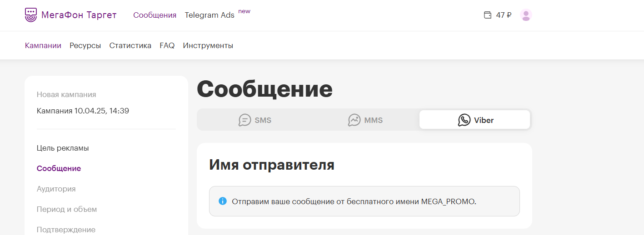Select the Viber message tab
This screenshot has width=644, height=235.
point(474,120)
